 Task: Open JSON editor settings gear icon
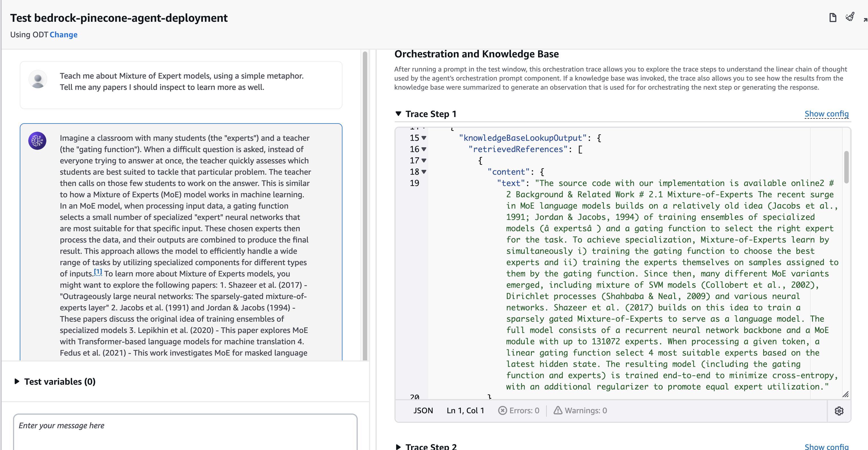(839, 411)
